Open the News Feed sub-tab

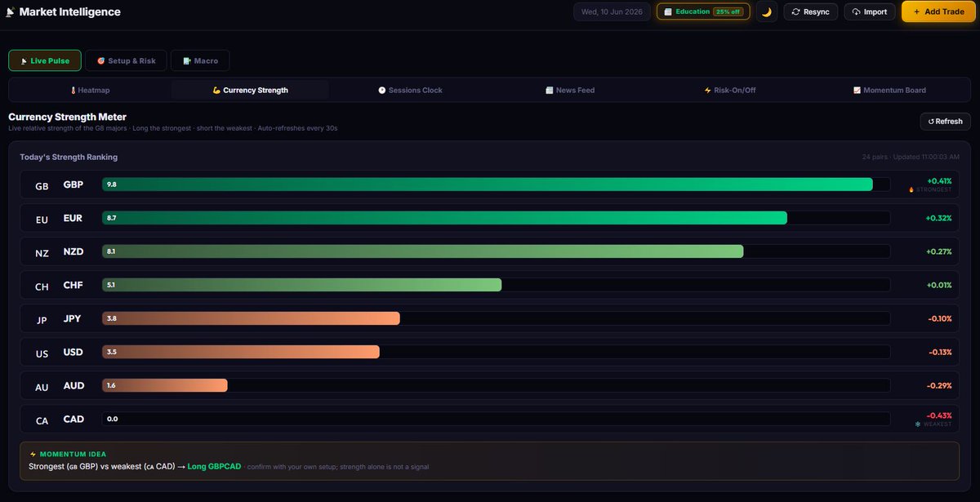(570, 90)
